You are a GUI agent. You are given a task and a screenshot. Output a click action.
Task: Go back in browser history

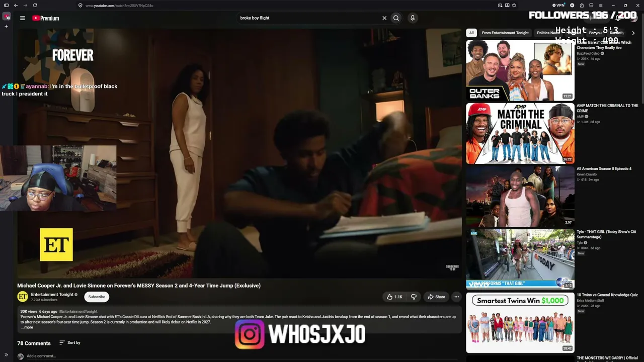16,5
